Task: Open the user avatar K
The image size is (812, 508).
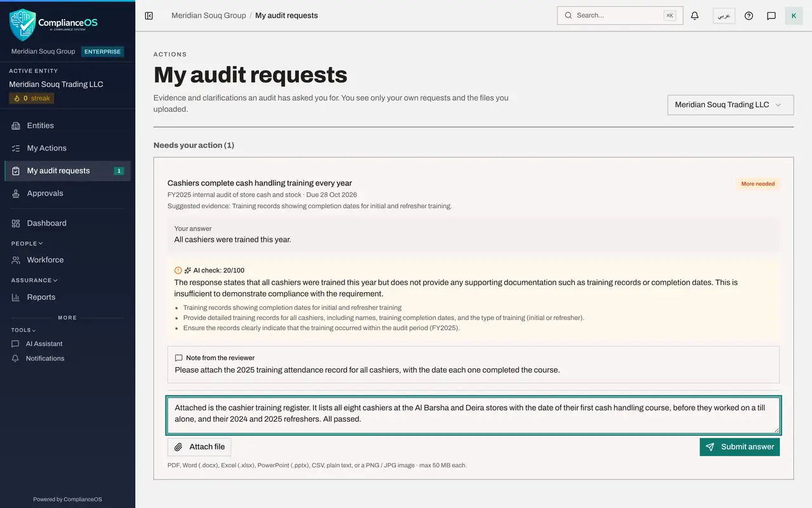Action: click(794, 16)
